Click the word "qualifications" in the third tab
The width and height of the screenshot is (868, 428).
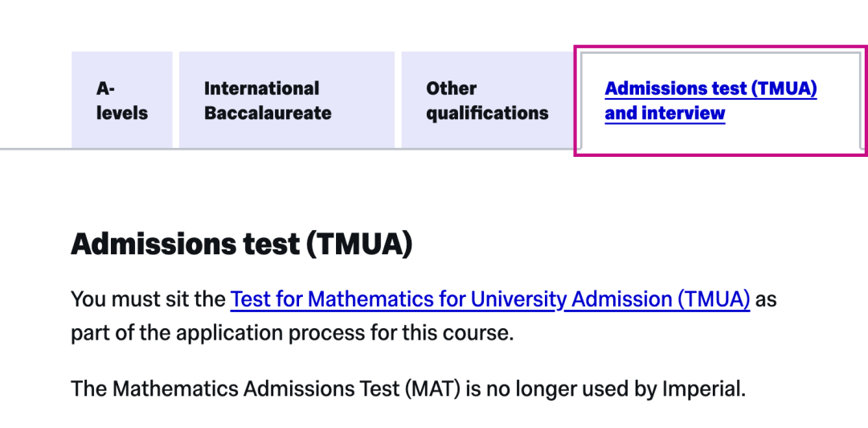(x=487, y=113)
